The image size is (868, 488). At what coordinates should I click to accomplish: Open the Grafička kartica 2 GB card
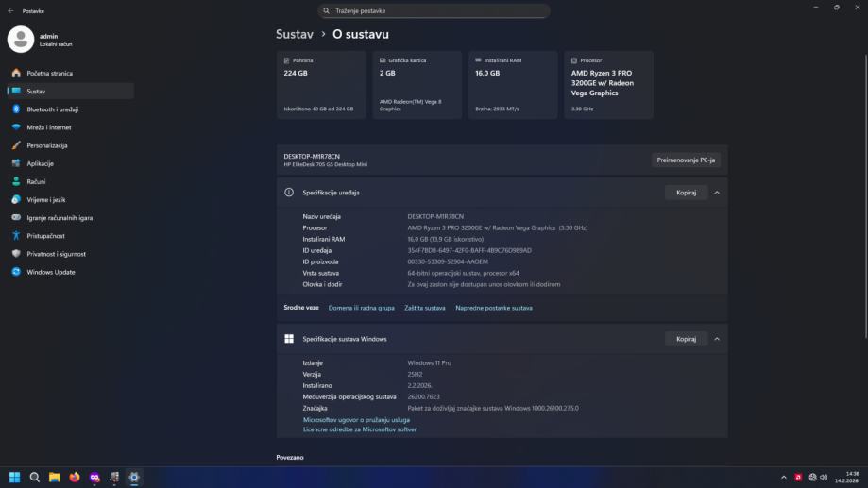(417, 85)
